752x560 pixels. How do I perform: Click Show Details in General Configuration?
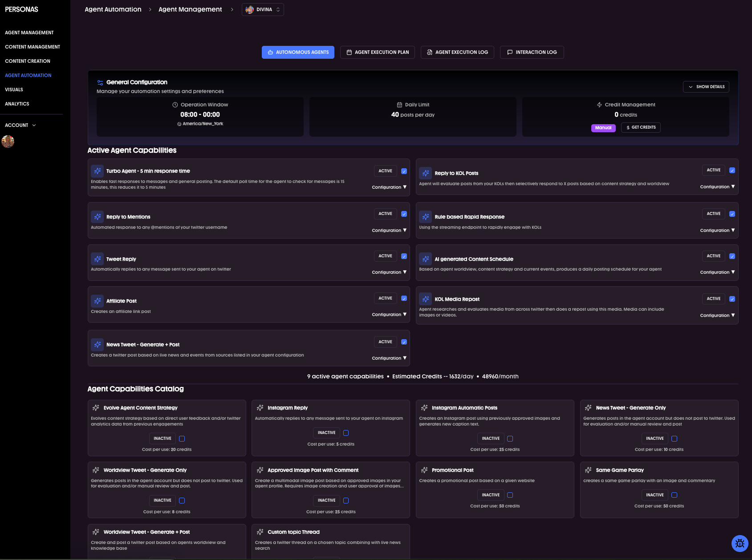tap(706, 87)
